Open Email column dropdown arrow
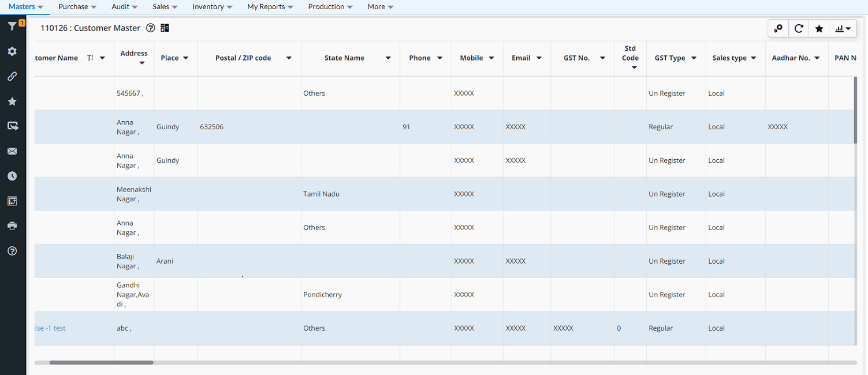 pyautogui.click(x=539, y=58)
